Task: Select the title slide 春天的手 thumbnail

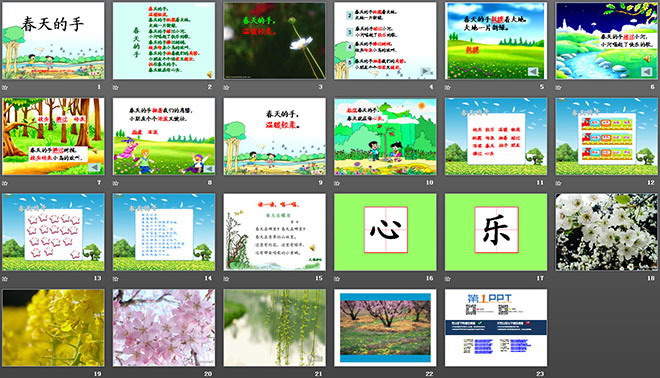Action: 53,41
